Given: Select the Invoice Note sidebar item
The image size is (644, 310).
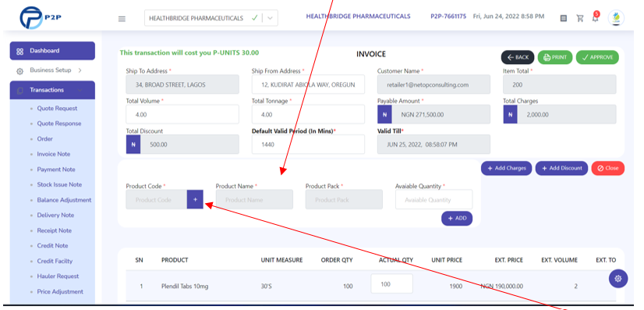Looking at the screenshot, I should (x=53, y=154).
